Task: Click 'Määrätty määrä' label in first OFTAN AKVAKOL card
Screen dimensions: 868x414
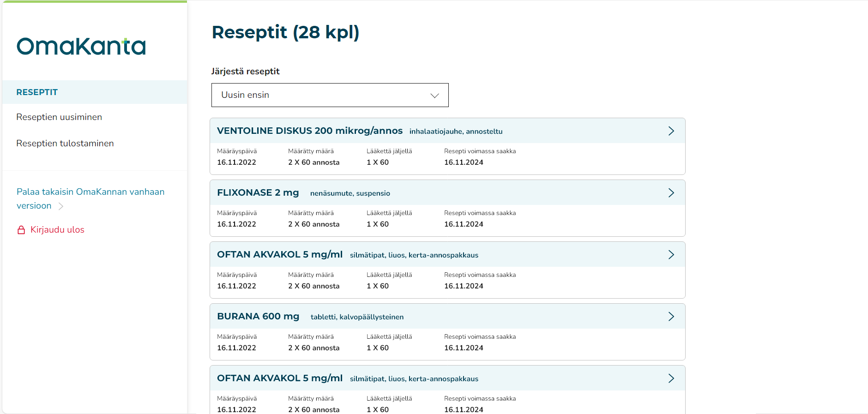Action: click(311, 275)
